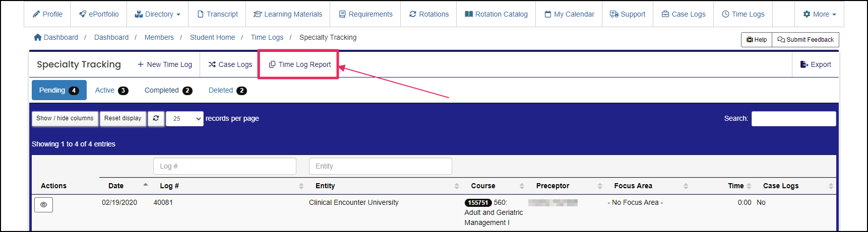Image resolution: width=868 pixels, height=232 pixels.
Task: Open Time Logs in top navigation
Action: click(743, 14)
